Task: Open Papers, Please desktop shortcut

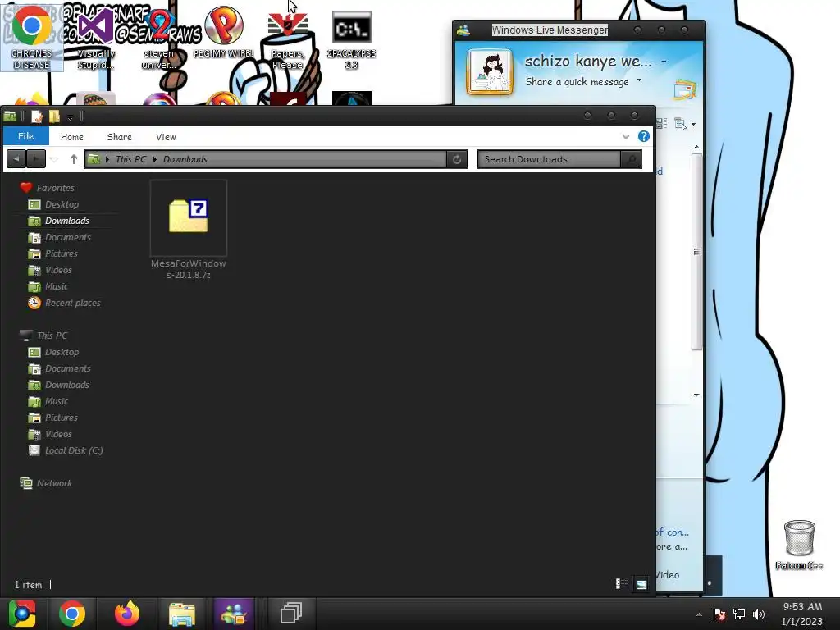Action: pos(288,40)
